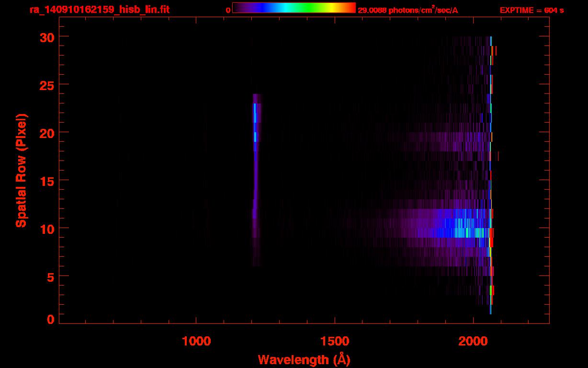Click the 0 spatial row tick label

(x=51, y=319)
